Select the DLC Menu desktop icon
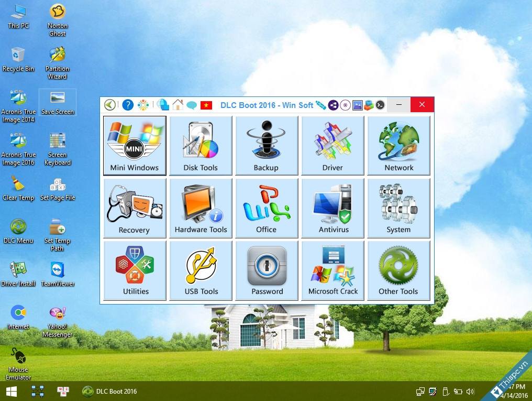This screenshot has height=401, width=532. [18, 232]
